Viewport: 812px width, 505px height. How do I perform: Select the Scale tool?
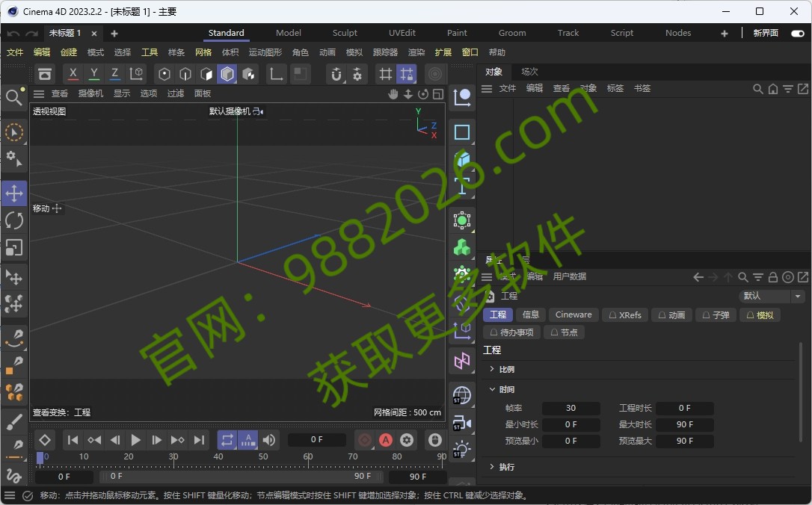[x=14, y=247]
